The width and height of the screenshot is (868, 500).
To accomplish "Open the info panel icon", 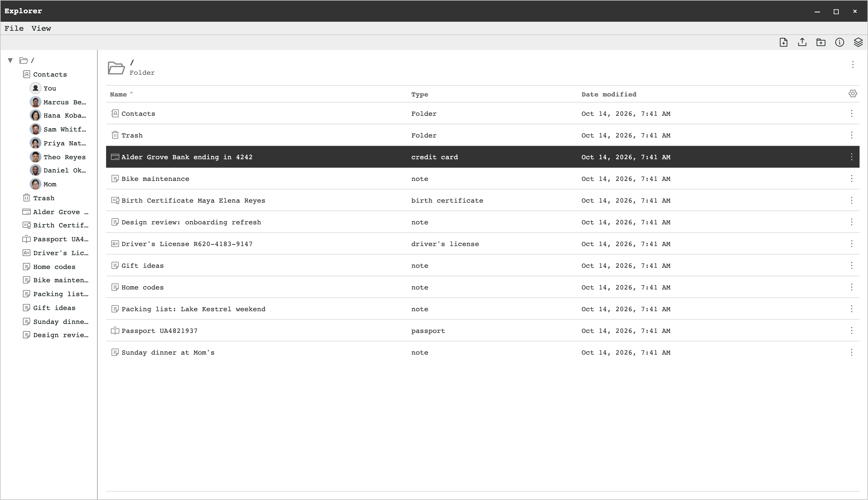I will 839,42.
